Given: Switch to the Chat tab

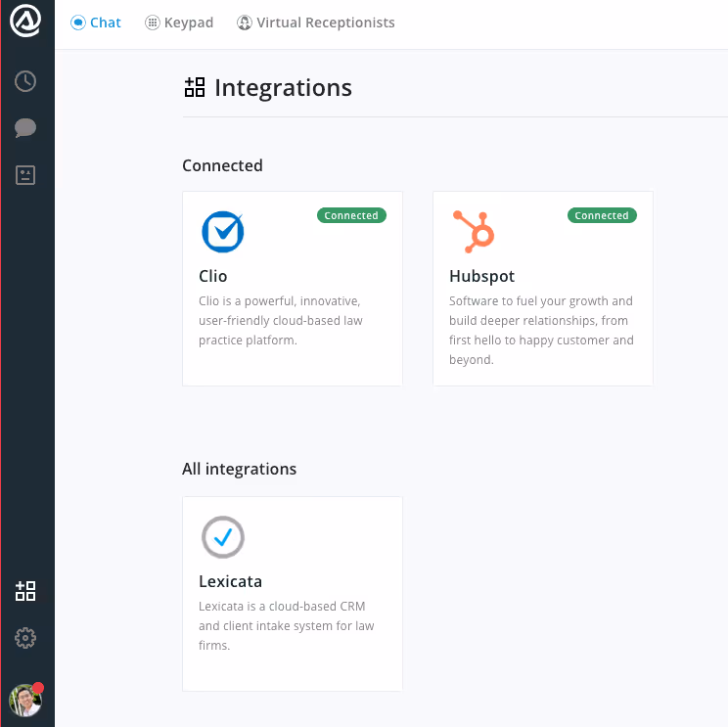Looking at the screenshot, I should pos(96,23).
